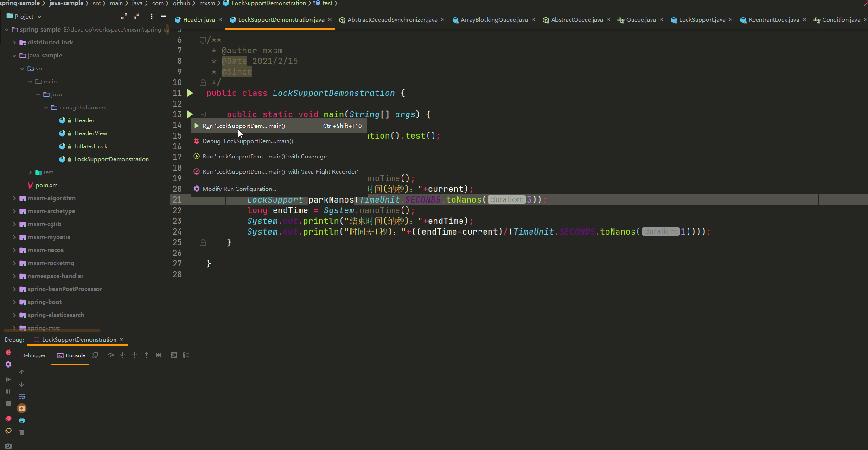
Task: Step out with up arrow icon
Action: (x=147, y=355)
